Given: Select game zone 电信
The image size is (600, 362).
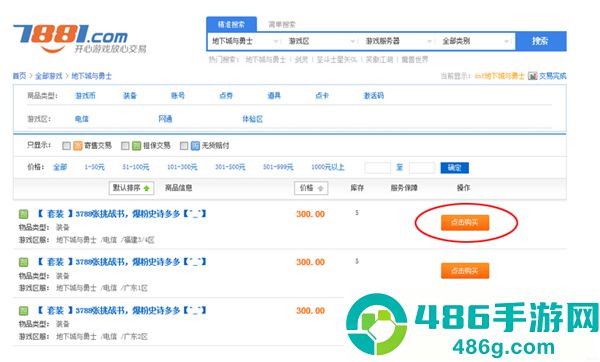Looking at the screenshot, I should [x=82, y=119].
